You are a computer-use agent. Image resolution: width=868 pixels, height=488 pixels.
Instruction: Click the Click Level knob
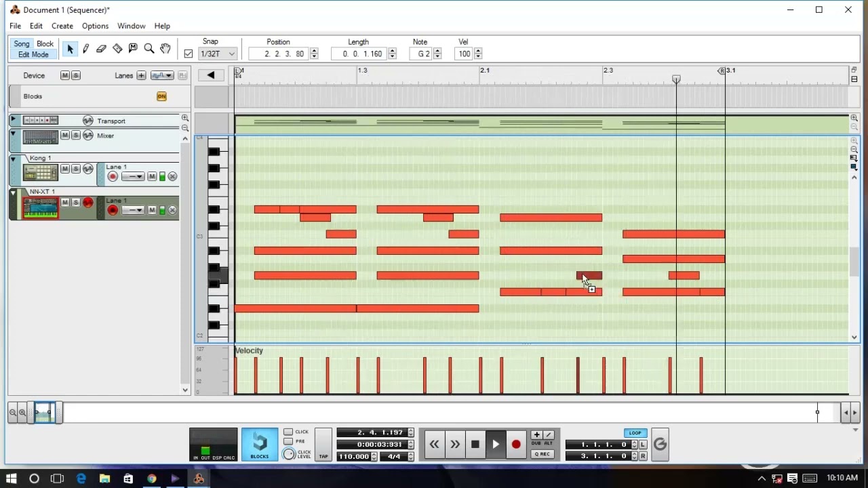[x=289, y=454]
